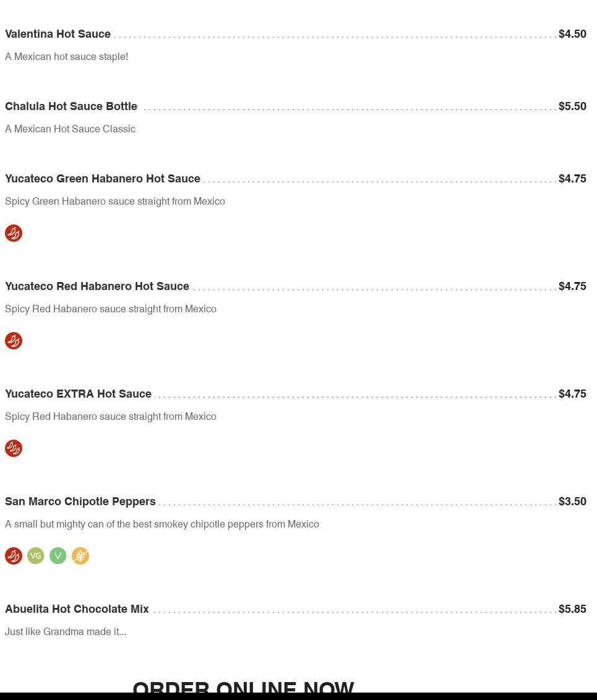Click the $5.50 Chalula price
This screenshot has width=597, height=700.
coord(572,106)
